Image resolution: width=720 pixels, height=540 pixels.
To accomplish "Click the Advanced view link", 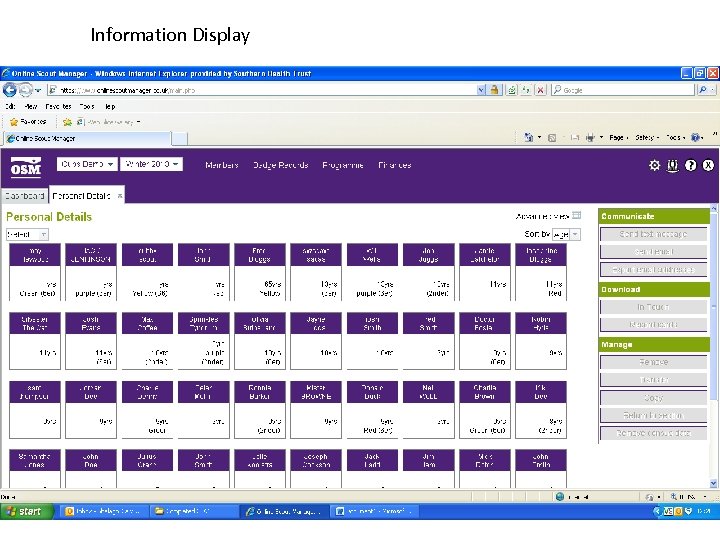I will [x=542, y=216].
